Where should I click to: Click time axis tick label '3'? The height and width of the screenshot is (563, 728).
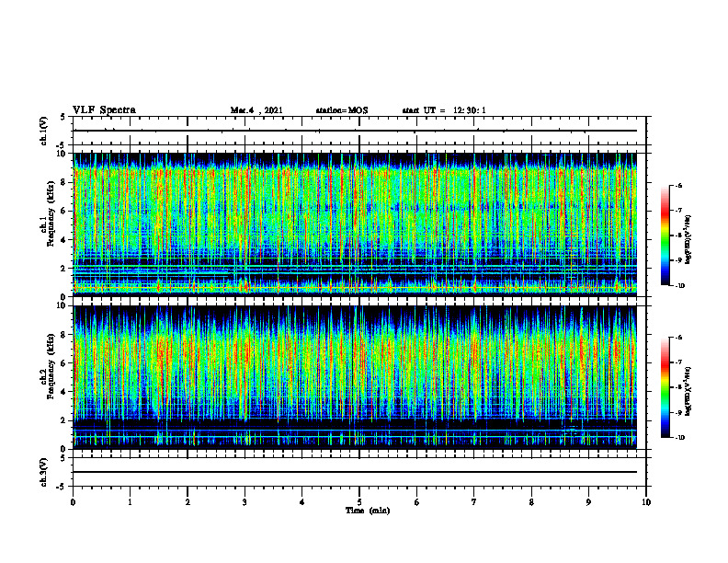(245, 502)
